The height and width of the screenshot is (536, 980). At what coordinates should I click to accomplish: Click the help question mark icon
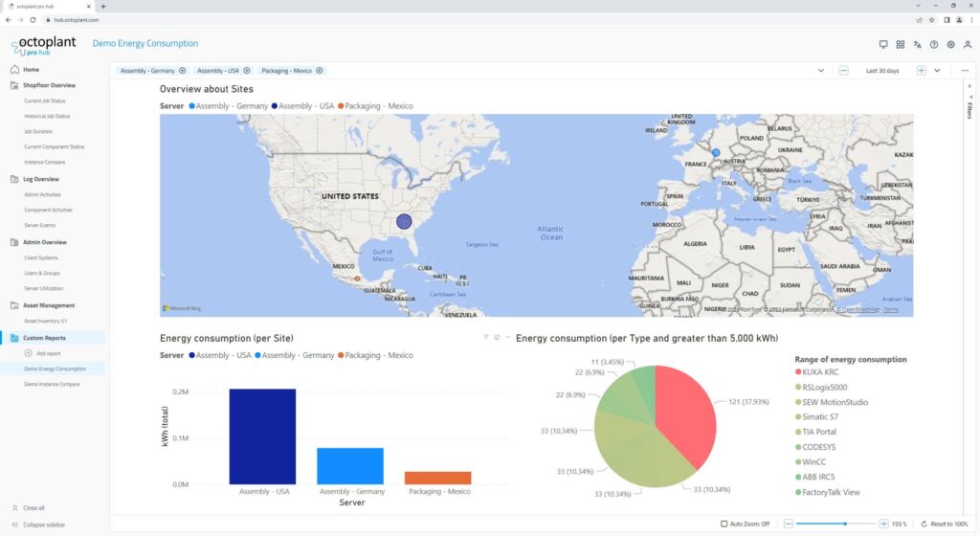pos(934,44)
